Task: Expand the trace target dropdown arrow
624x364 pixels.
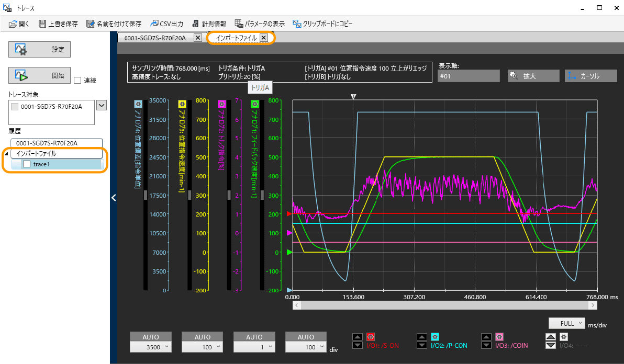Action: pos(102,106)
